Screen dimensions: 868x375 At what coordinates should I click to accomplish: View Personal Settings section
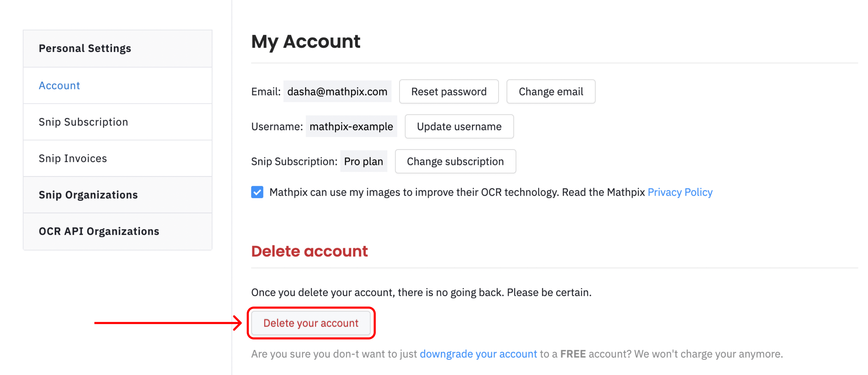coord(85,48)
